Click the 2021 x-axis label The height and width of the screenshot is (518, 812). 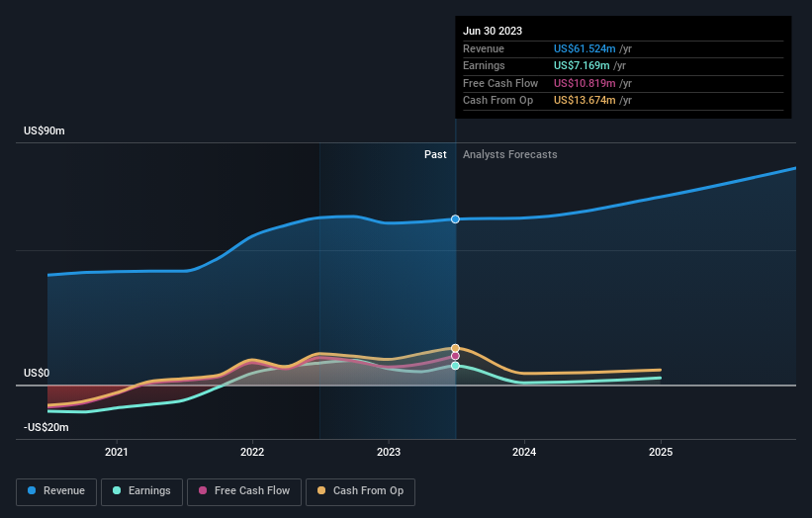pos(117,453)
